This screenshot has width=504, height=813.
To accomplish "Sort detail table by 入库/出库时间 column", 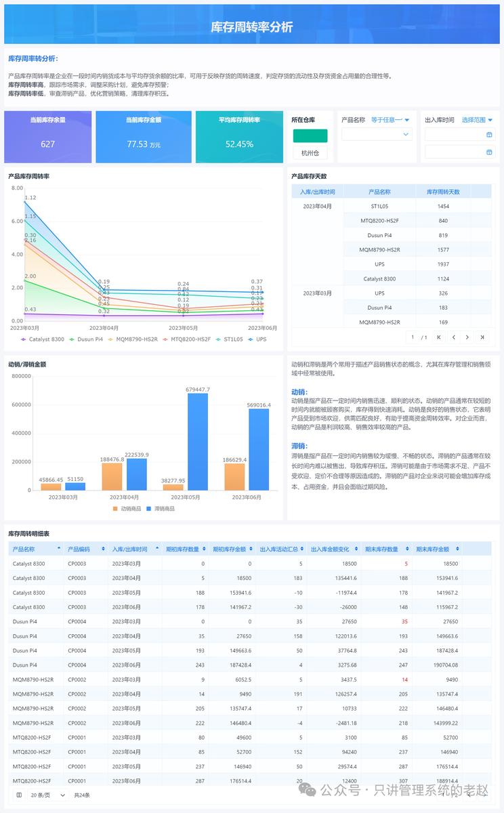I will coord(156,549).
